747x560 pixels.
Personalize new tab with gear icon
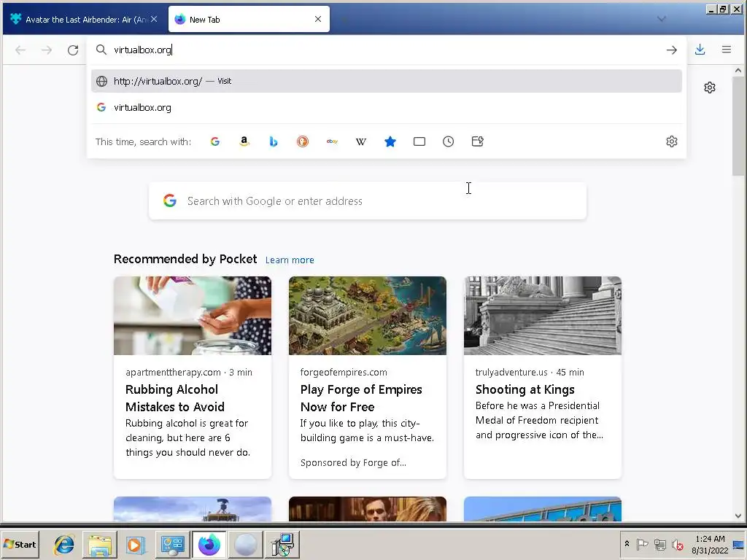coord(710,87)
